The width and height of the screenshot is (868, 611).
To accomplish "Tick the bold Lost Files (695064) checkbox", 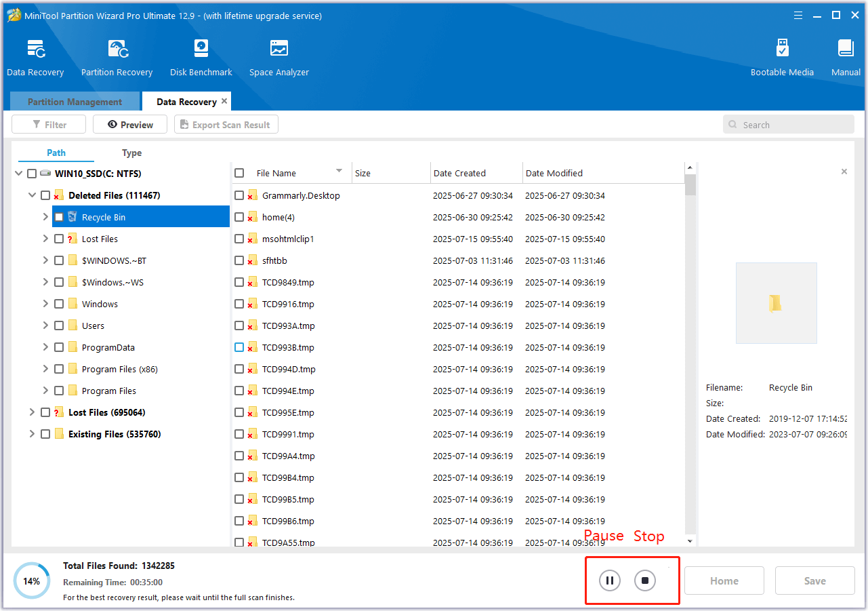I will [45, 412].
